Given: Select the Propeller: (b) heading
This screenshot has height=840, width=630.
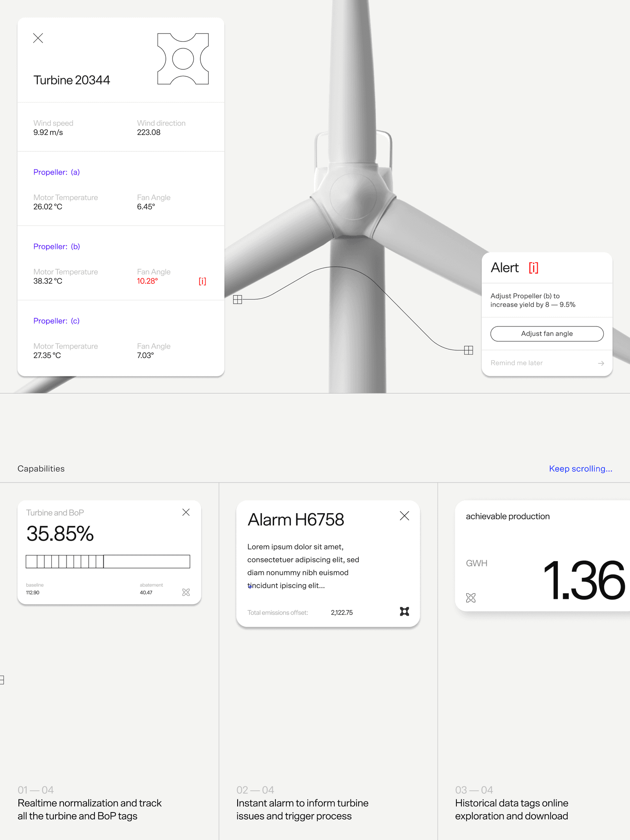Looking at the screenshot, I should tap(57, 247).
